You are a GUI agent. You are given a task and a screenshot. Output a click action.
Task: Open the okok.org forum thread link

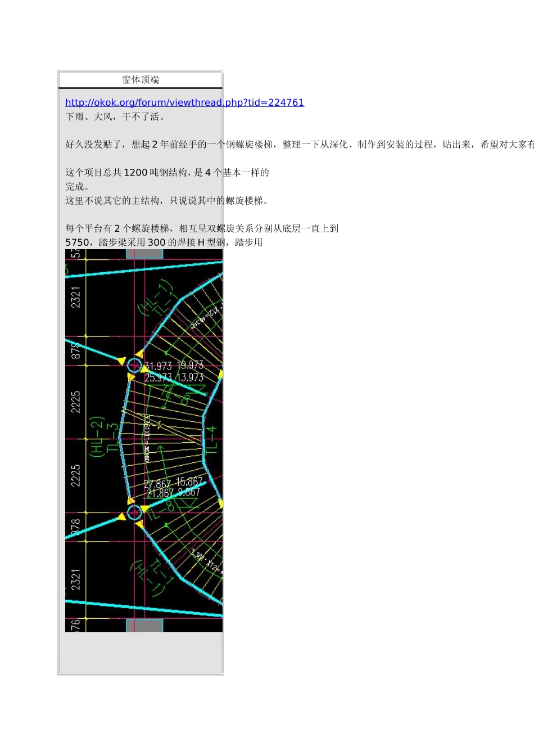coord(184,102)
